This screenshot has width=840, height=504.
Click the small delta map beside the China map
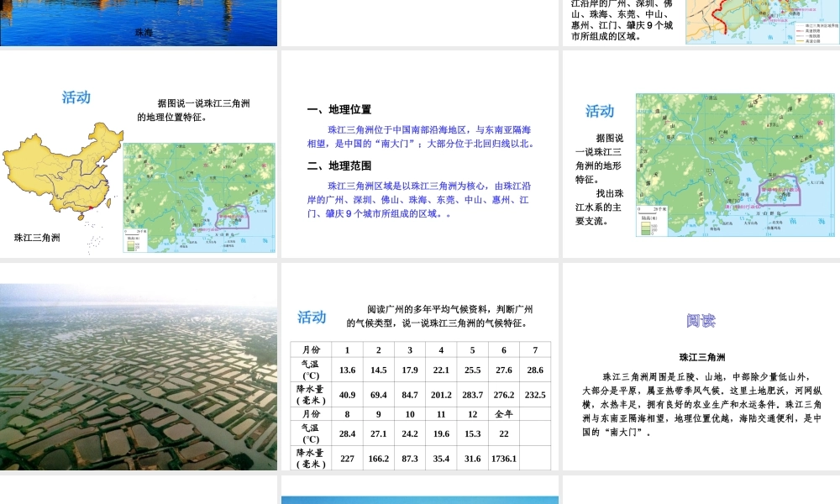[199, 197]
